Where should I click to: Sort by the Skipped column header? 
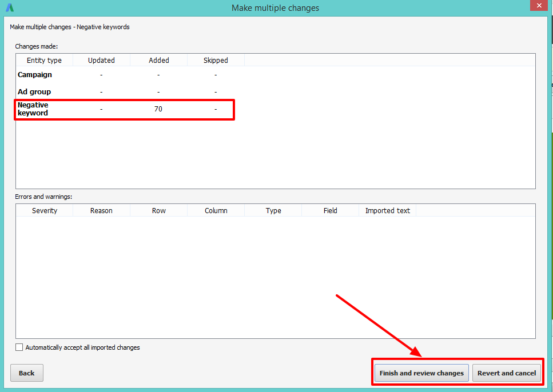[x=216, y=60]
